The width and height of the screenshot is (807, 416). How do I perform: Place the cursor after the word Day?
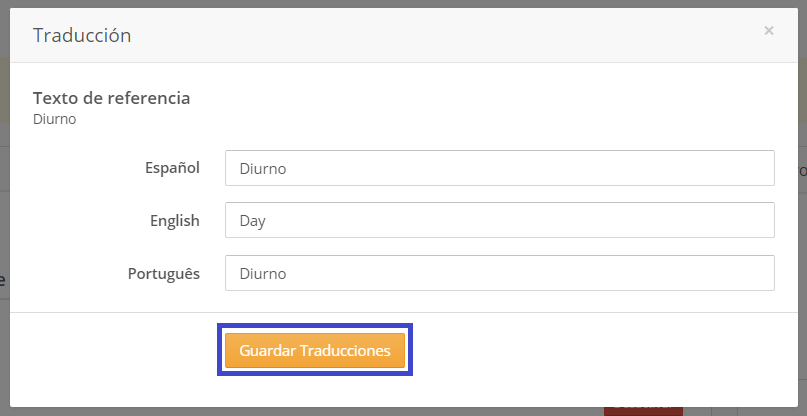click(x=266, y=221)
